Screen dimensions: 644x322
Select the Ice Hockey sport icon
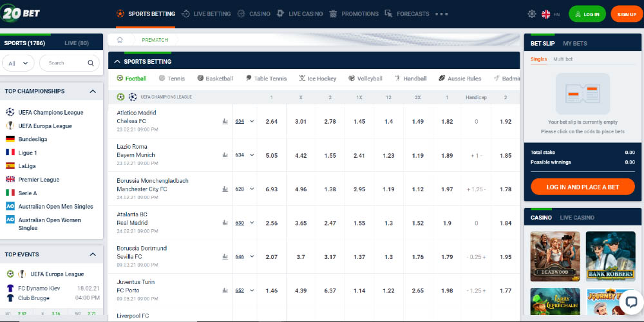302,79
